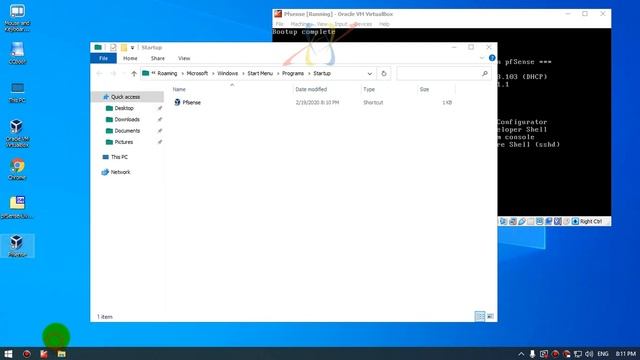
Task: Open the Pfsense VirtualBox shortcut on desktop
Action: [17, 245]
